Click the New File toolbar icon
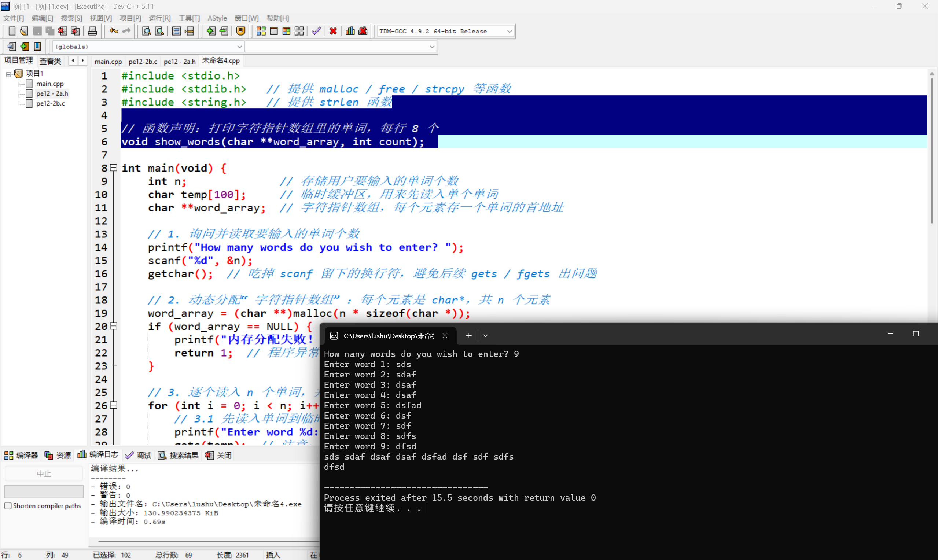 pos(12,31)
